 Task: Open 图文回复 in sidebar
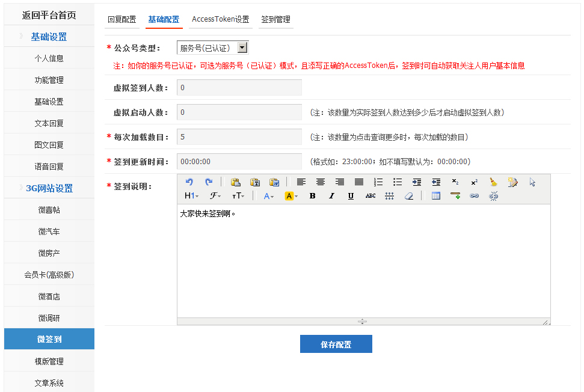pos(49,145)
